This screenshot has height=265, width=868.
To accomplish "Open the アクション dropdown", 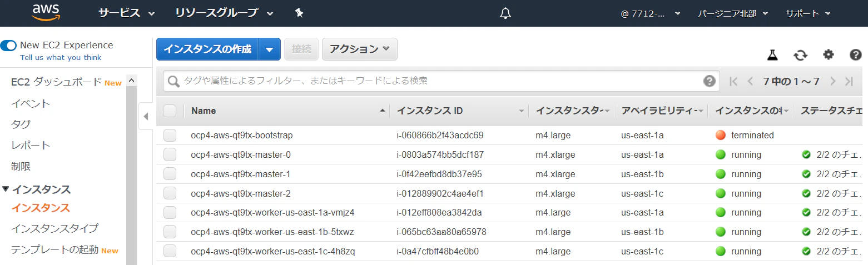I will pos(359,49).
